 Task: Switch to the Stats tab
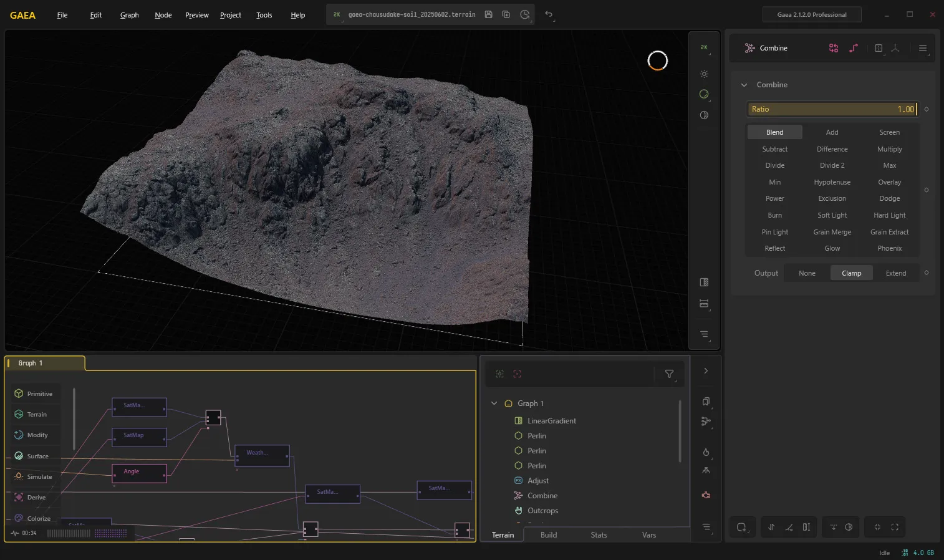pyautogui.click(x=599, y=535)
